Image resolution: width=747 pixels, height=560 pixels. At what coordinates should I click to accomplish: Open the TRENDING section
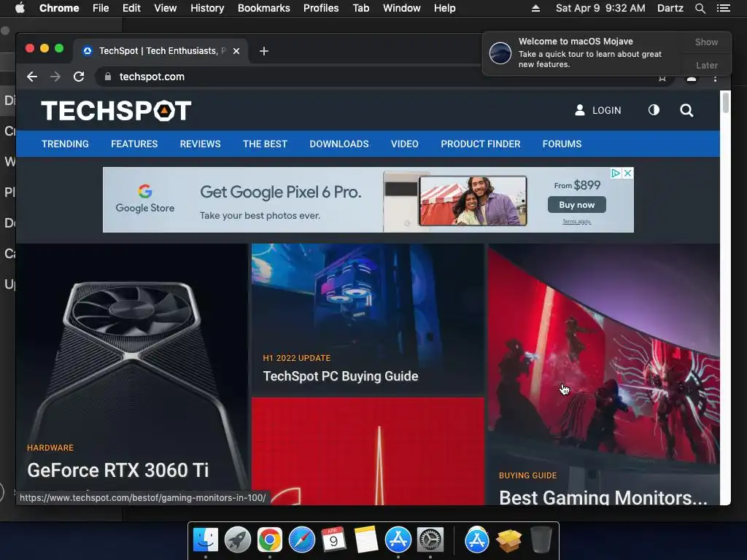click(65, 144)
